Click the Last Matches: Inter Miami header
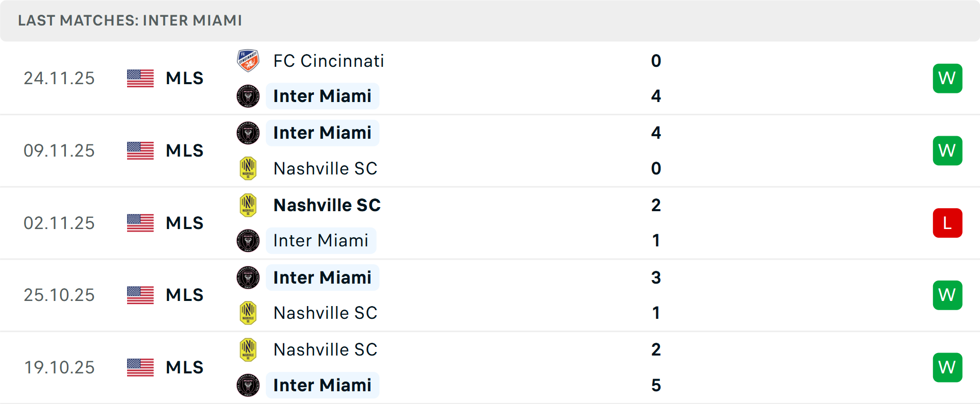The image size is (980, 404). click(x=130, y=20)
